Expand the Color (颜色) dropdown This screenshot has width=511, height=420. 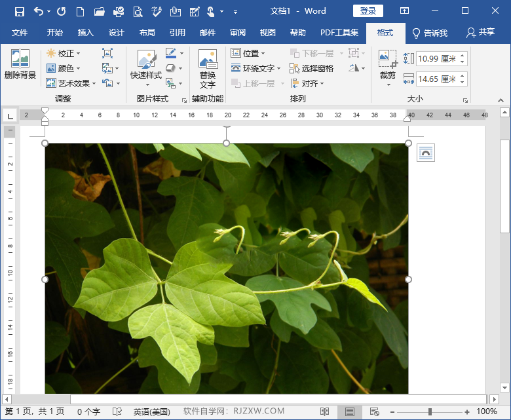pos(66,68)
